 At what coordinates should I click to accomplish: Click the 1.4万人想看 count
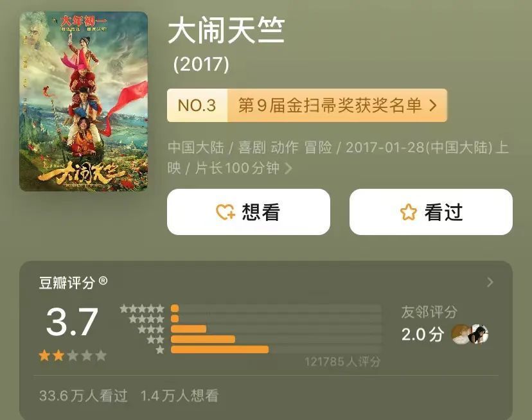pos(179,396)
